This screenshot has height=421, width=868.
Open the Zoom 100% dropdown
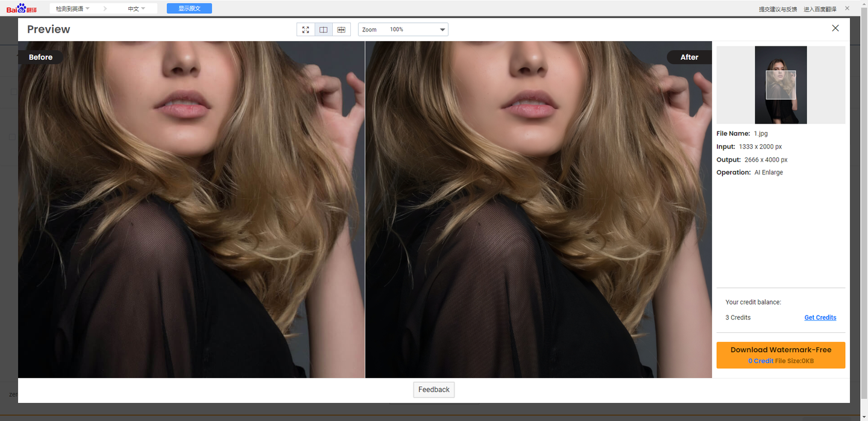click(x=403, y=30)
